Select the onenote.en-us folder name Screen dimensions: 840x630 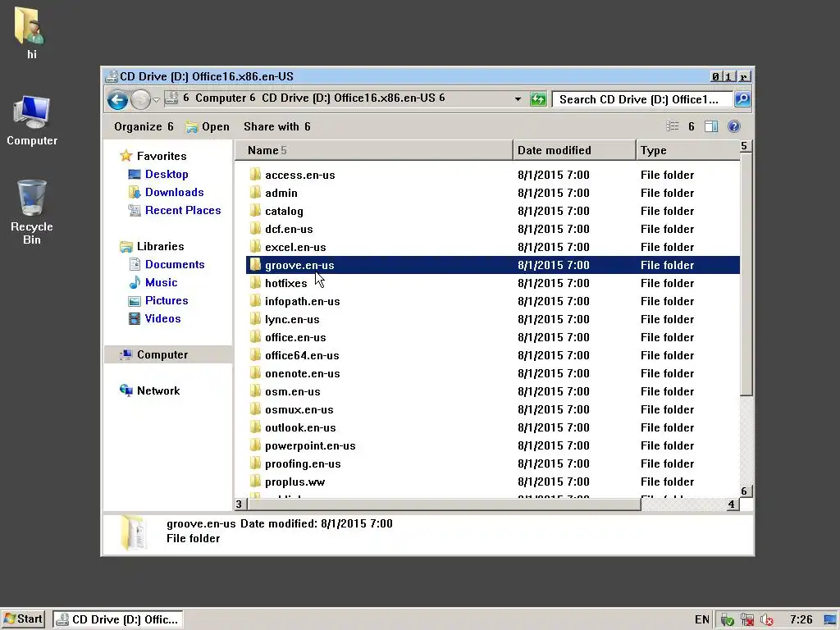pyautogui.click(x=303, y=373)
